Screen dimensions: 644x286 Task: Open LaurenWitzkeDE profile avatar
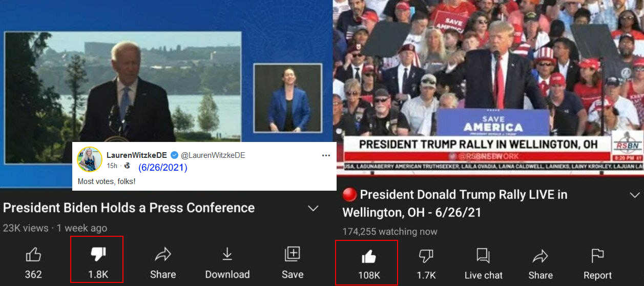coord(90,159)
